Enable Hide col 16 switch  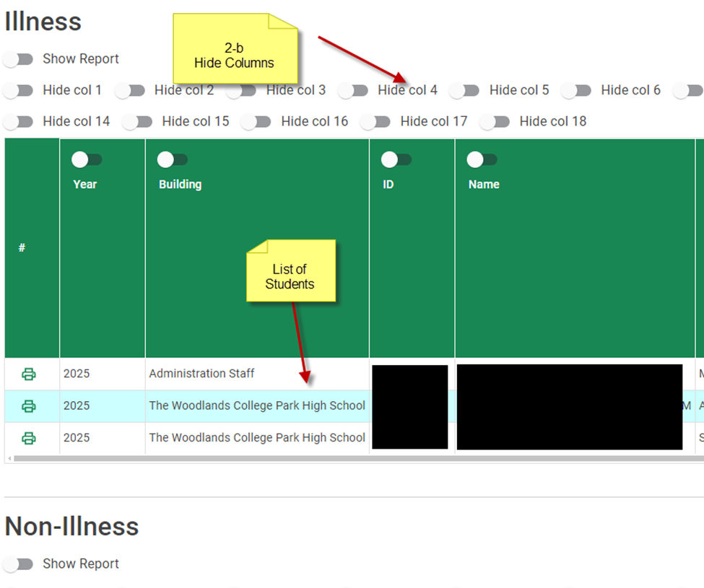(x=256, y=121)
